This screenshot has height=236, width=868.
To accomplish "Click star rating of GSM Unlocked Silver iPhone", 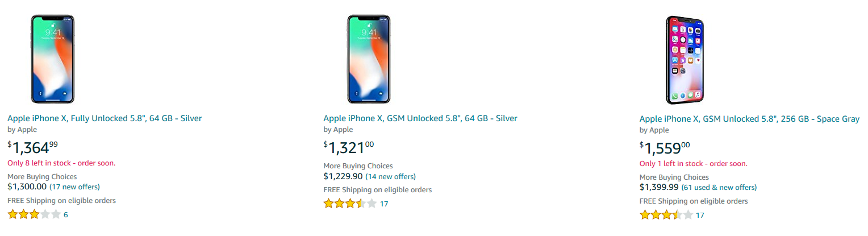I will [x=350, y=203].
